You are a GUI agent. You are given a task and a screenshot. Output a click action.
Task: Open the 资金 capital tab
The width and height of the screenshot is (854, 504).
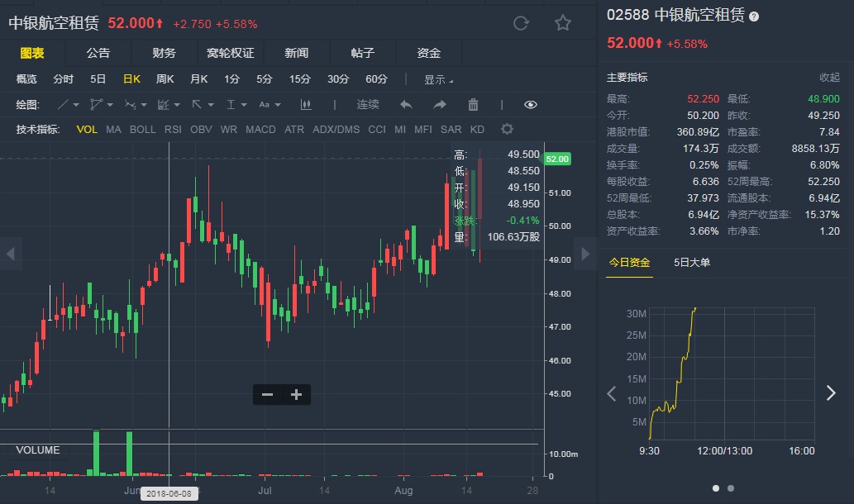point(428,53)
